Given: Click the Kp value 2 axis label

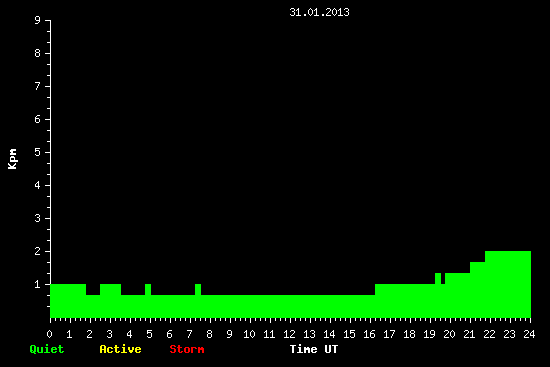Looking at the screenshot, I should (38, 251).
